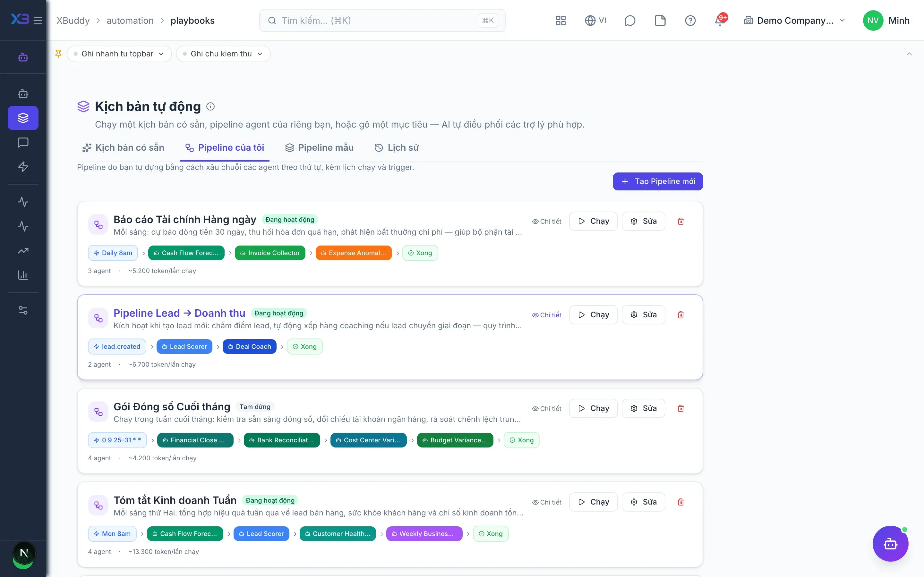Open the chat bubble icon in topbar
Screen dimensions: 924x577
629,20
